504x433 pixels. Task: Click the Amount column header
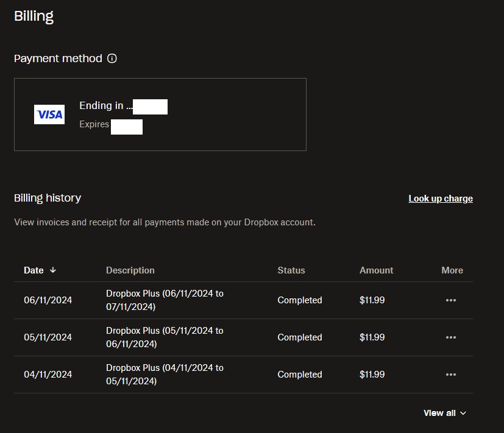377,270
